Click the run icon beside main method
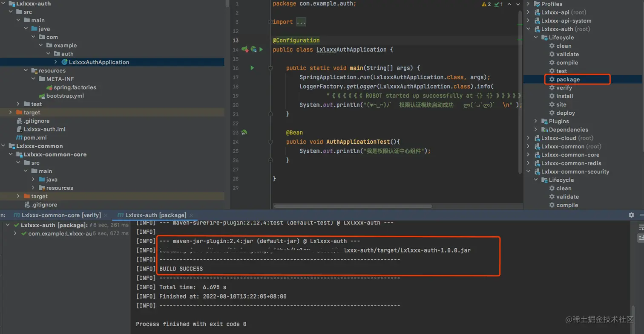The height and width of the screenshot is (334, 644). [252, 68]
